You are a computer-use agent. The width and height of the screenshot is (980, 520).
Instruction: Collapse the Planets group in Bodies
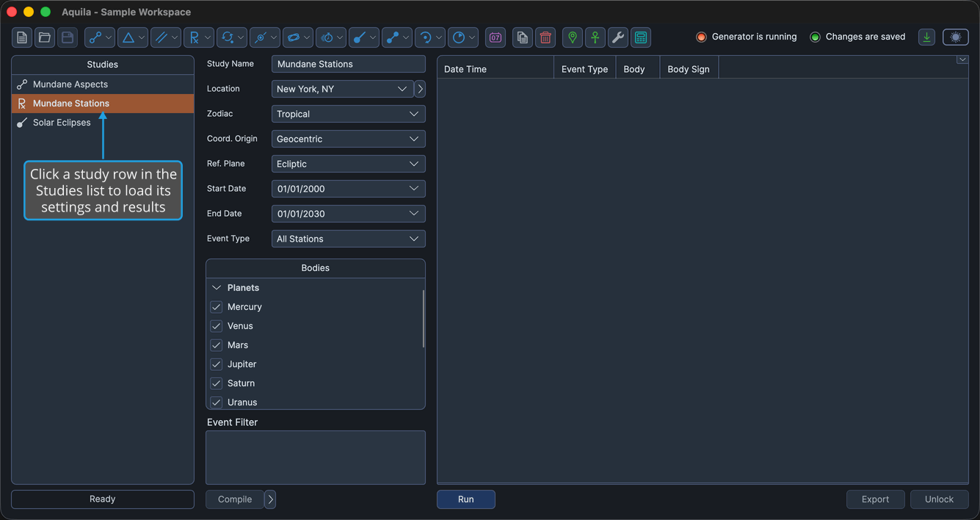pos(217,288)
